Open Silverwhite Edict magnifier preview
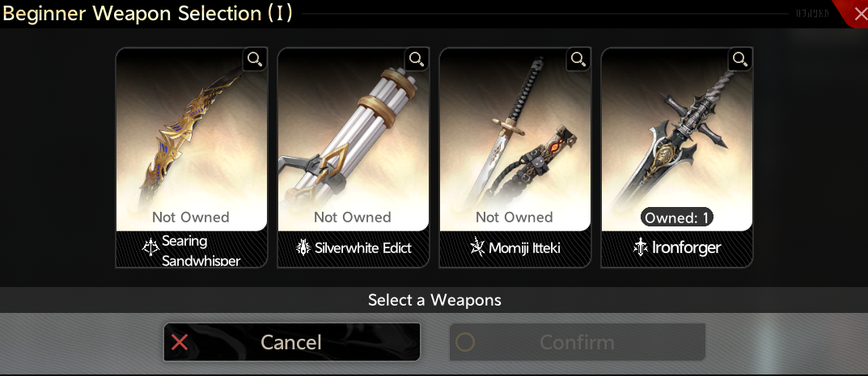This screenshot has height=376, width=868. point(417,60)
